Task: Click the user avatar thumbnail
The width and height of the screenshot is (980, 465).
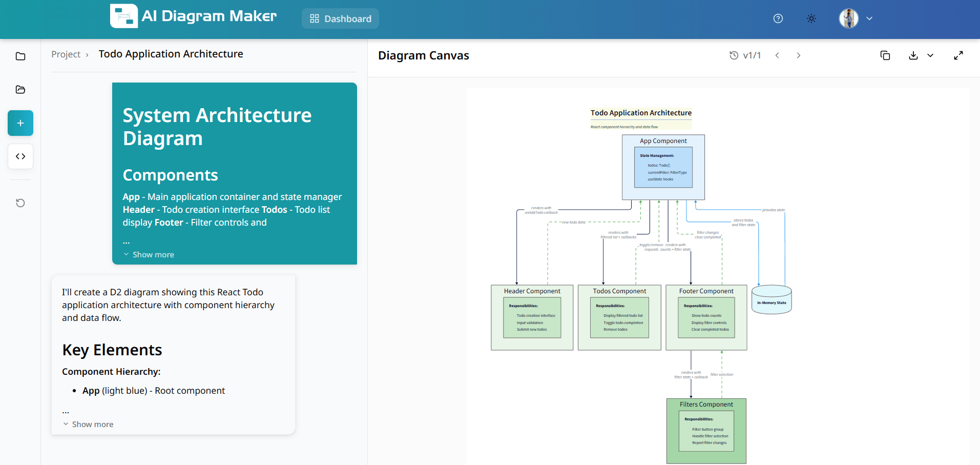Action: pos(848,18)
